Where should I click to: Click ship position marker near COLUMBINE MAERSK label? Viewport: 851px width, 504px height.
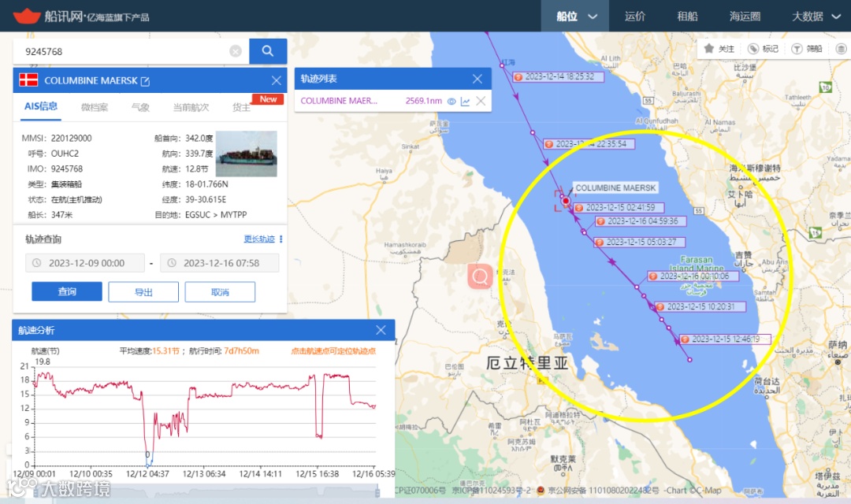tap(566, 201)
